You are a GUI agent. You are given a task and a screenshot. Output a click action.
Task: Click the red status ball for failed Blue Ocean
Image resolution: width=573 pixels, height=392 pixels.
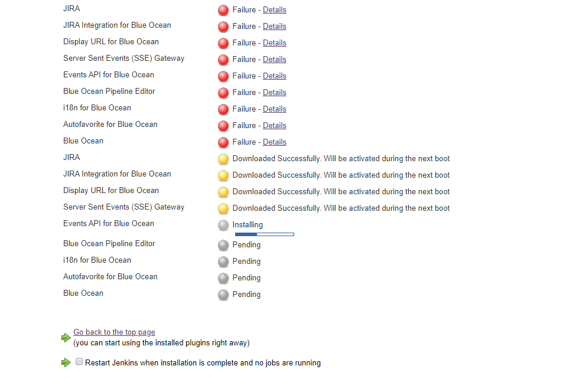pyautogui.click(x=223, y=142)
